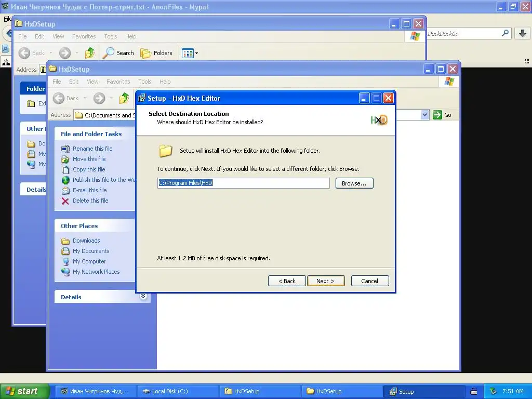Click Move this file icon
The height and width of the screenshot is (399, 532).
coord(65,159)
